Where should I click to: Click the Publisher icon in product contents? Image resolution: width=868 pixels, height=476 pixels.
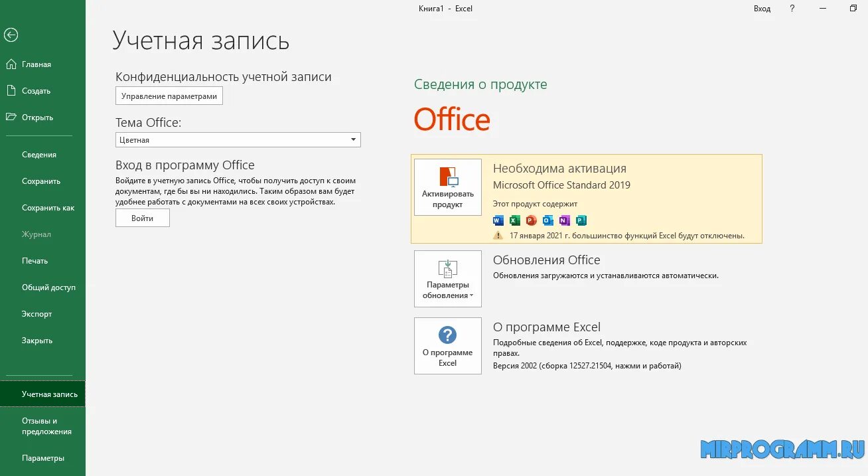click(581, 220)
